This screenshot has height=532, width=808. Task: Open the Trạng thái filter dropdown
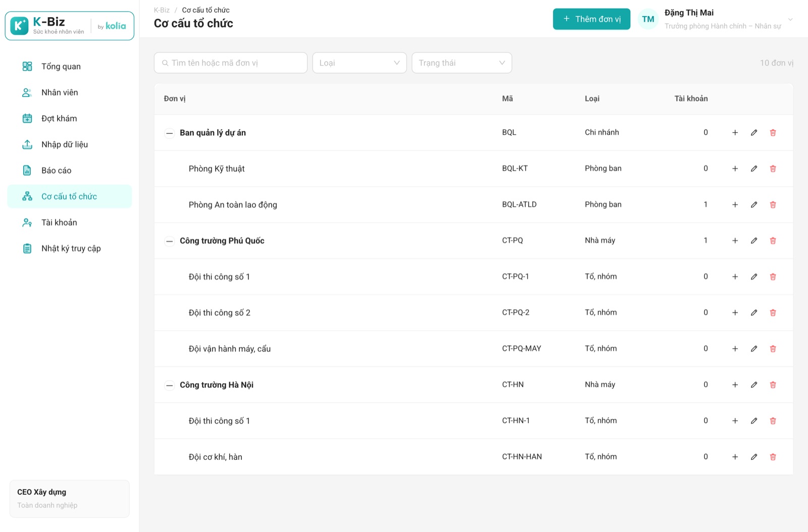(462, 63)
